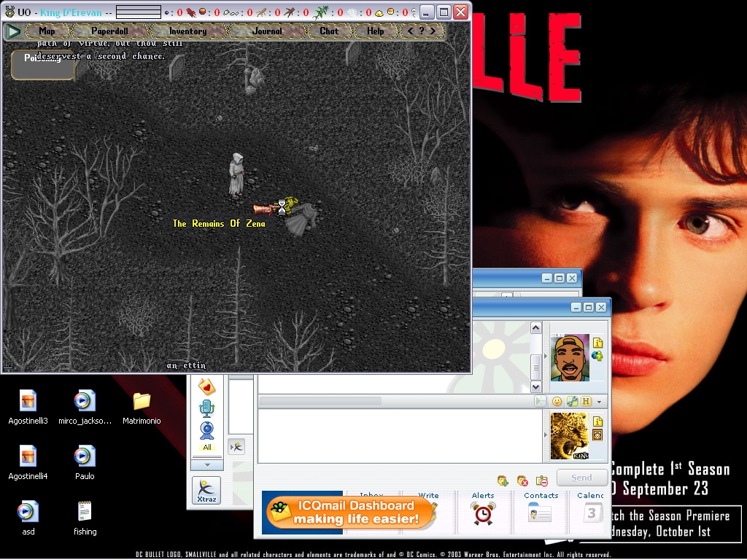747x560 pixels.
Task: Click the spider silk reagent icon
Action: [x=352, y=12]
